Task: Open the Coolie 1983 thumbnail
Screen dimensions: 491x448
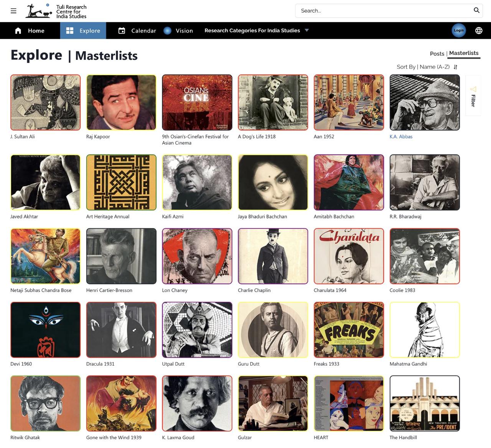Action: [x=425, y=256]
